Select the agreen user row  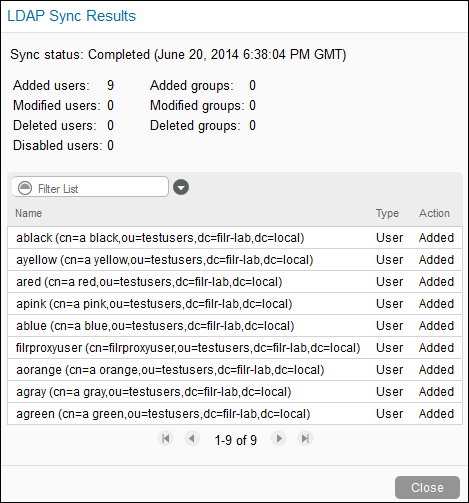[x=235, y=414]
